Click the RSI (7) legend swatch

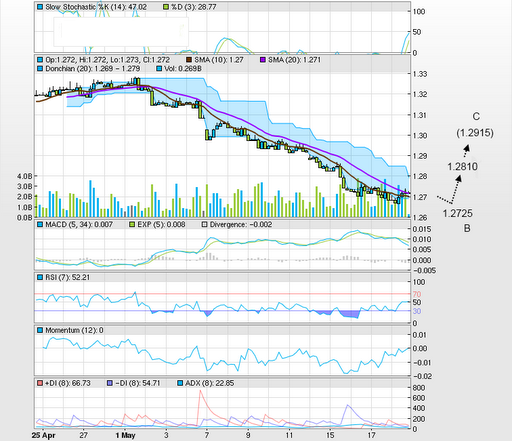pos(40,277)
